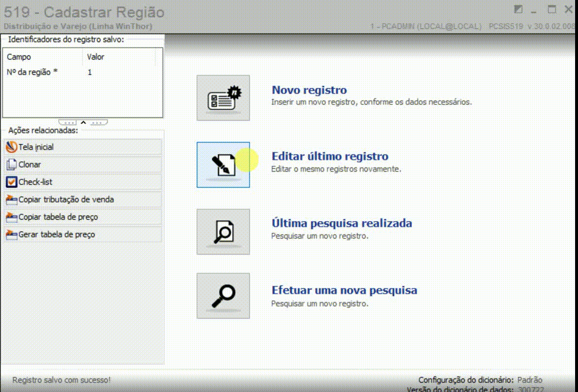
Task: Select the value 1 cell
Action: click(89, 72)
